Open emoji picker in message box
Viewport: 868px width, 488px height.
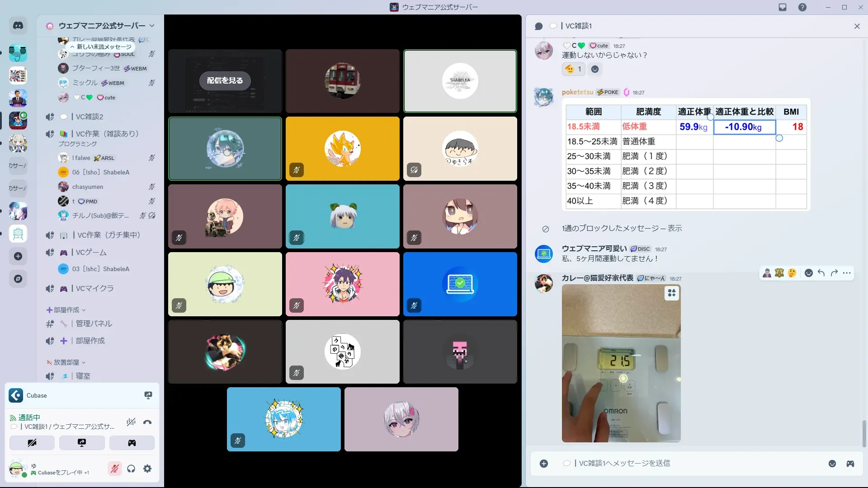coord(832,464)
